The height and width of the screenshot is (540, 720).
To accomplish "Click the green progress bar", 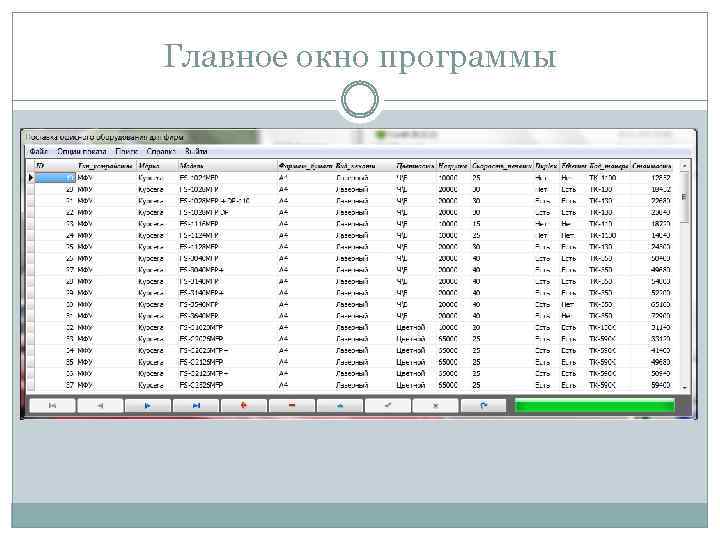I will tap(595, 406).
